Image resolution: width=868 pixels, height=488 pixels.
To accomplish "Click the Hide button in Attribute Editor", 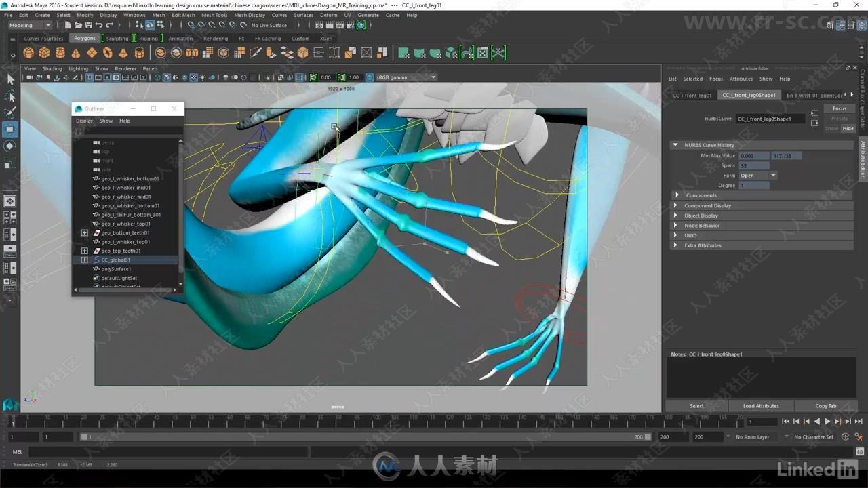I will 848,128.
